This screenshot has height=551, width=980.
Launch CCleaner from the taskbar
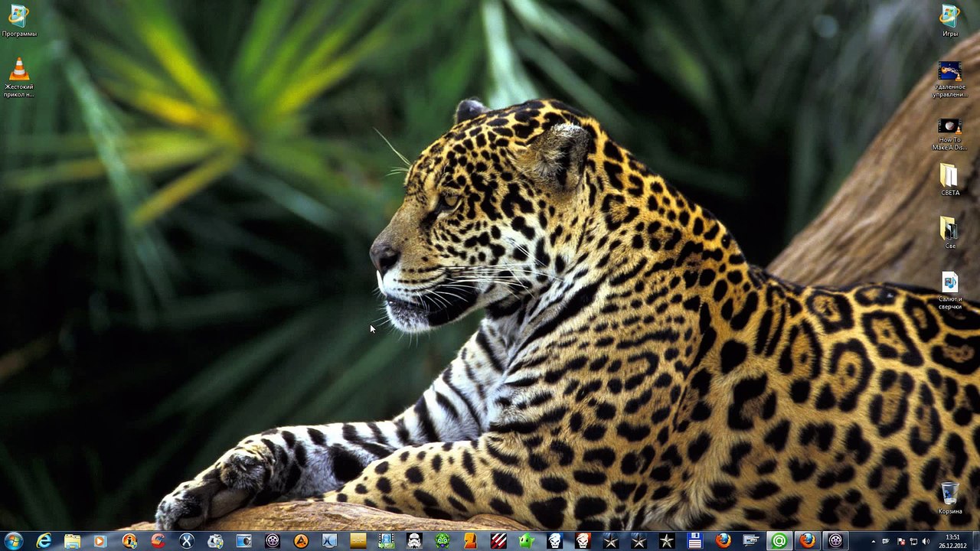158,541
